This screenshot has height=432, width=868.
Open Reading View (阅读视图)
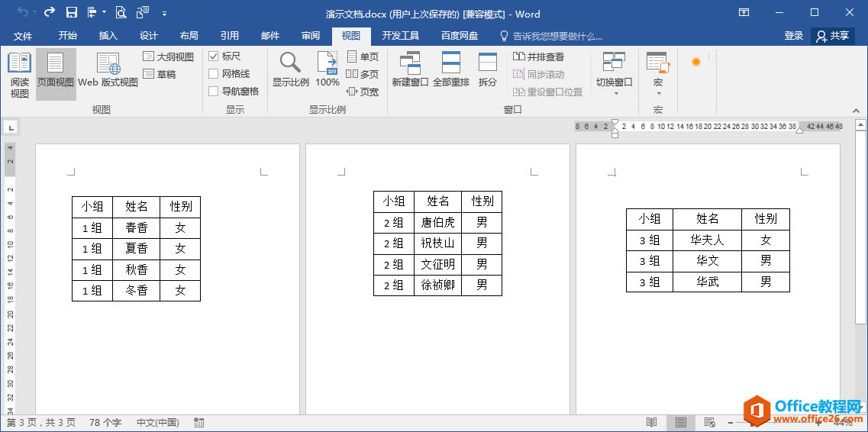pos(19,76)
